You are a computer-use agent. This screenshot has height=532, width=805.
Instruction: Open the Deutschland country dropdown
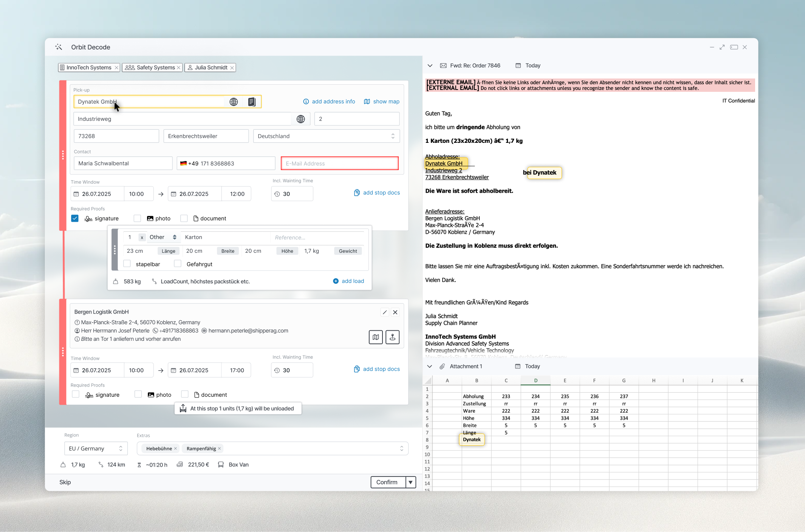pos(327,136)
